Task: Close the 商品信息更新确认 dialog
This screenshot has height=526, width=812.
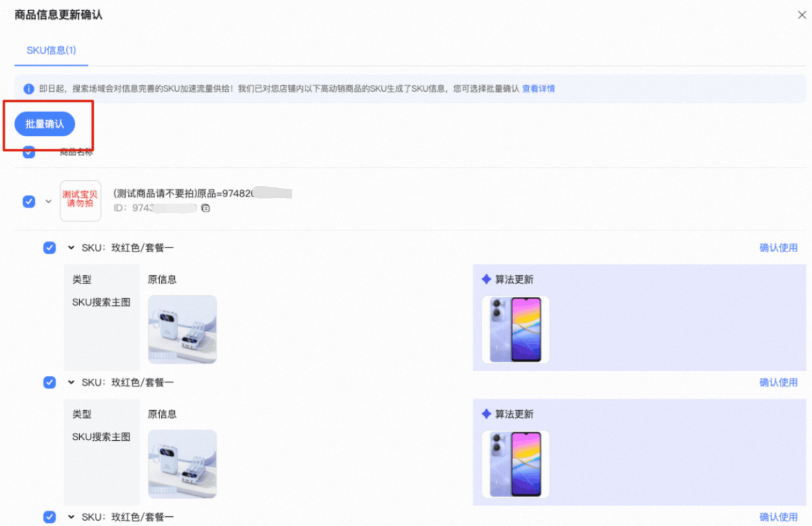Action: pyautogui.click(x=802, y=14)
